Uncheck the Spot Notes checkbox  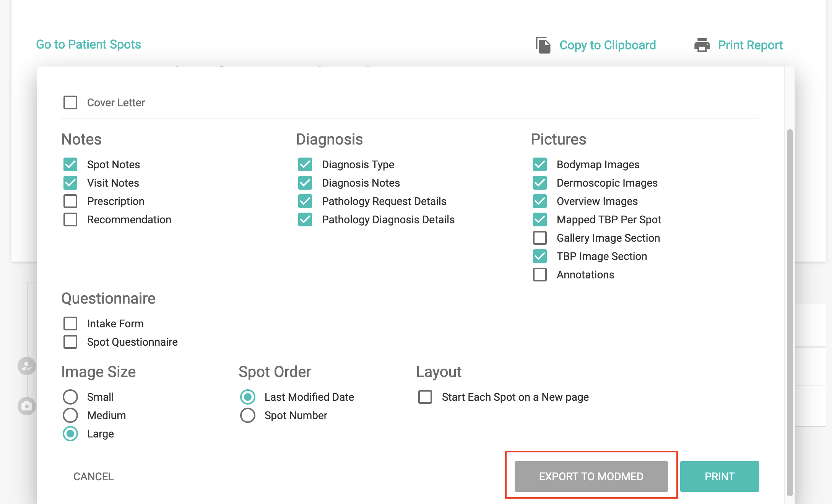pyautogui.click(x=70, y=164)
